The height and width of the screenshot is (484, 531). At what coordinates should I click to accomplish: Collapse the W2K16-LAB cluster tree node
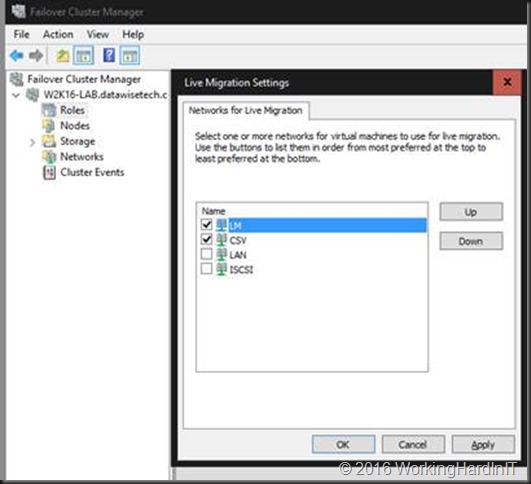click(x=16, y=95)
